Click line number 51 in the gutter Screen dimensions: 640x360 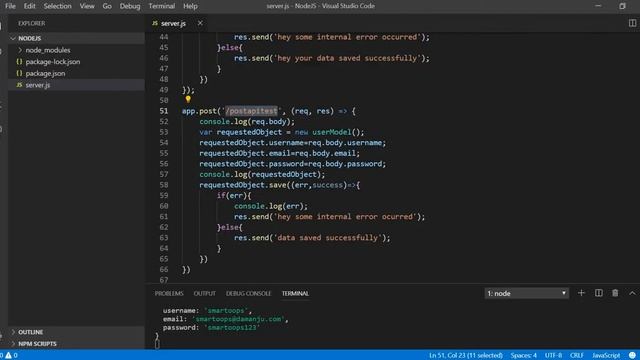[164, 111]
